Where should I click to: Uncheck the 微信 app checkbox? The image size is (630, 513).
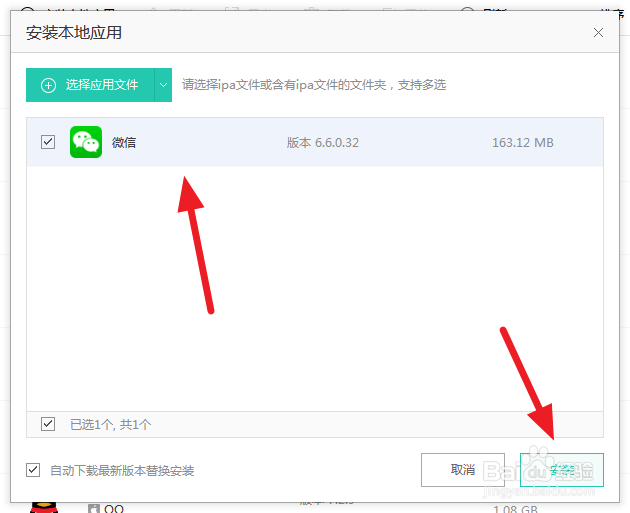click(48, 142)
